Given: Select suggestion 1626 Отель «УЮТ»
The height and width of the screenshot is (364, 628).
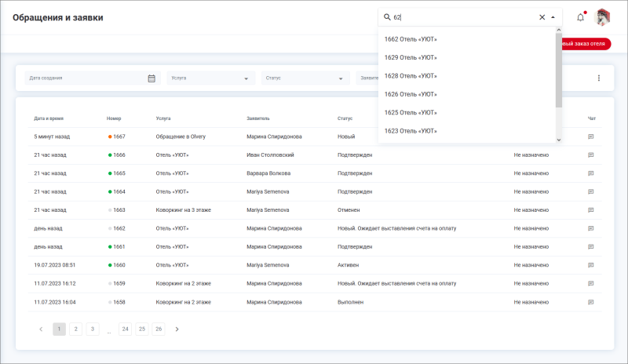Looking at the screenshot, I should 411,94.
